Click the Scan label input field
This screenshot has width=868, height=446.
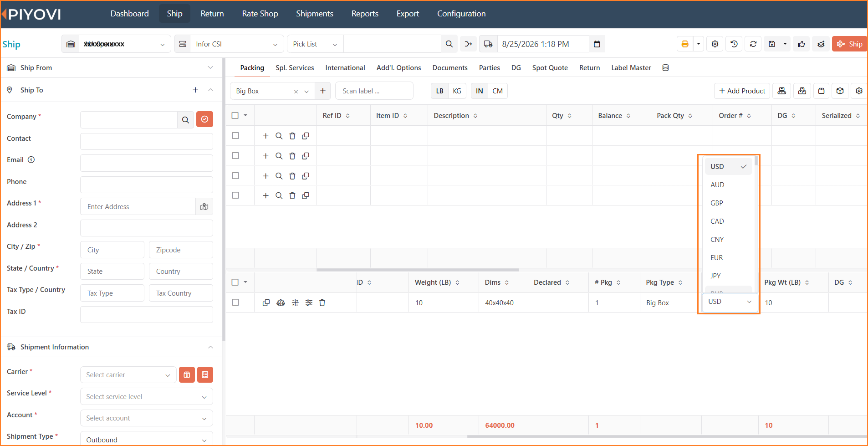coord(374,91)
